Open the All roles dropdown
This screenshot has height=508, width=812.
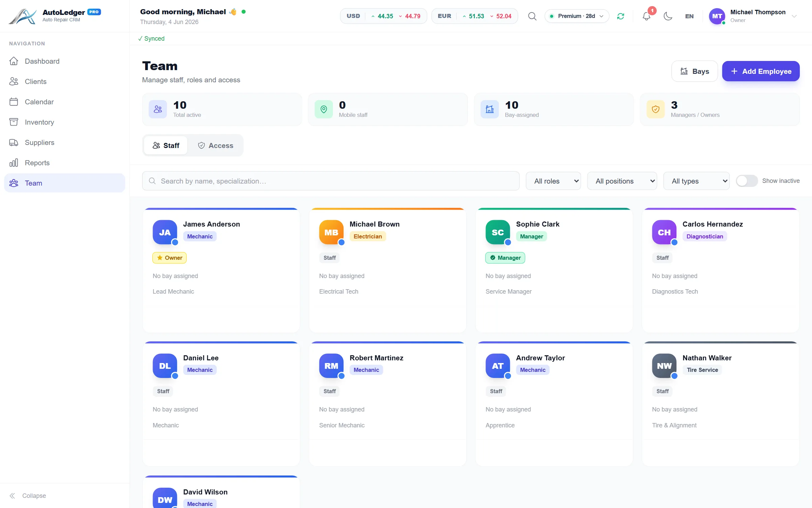click(x=553, y=181)
